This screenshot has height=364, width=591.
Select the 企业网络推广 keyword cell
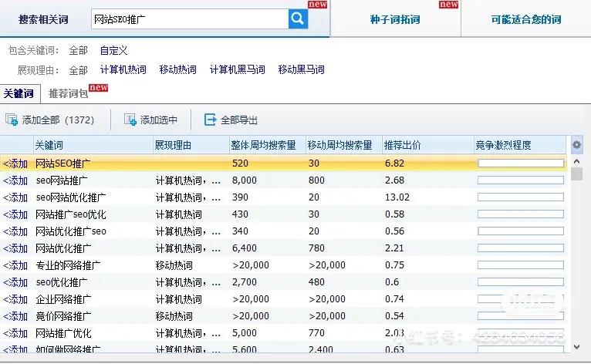[63, 299]
